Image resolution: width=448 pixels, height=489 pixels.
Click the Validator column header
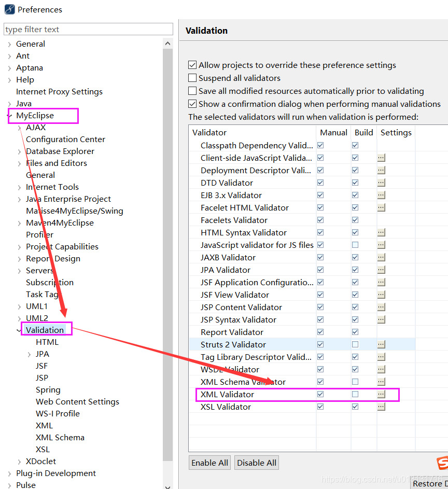click(252, 133)
